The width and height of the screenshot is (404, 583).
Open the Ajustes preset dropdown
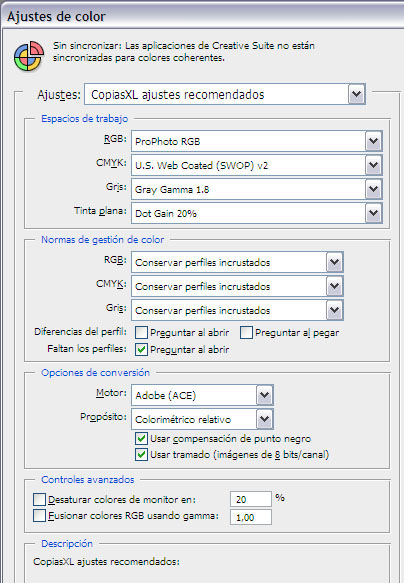click(x=225, y=94)
